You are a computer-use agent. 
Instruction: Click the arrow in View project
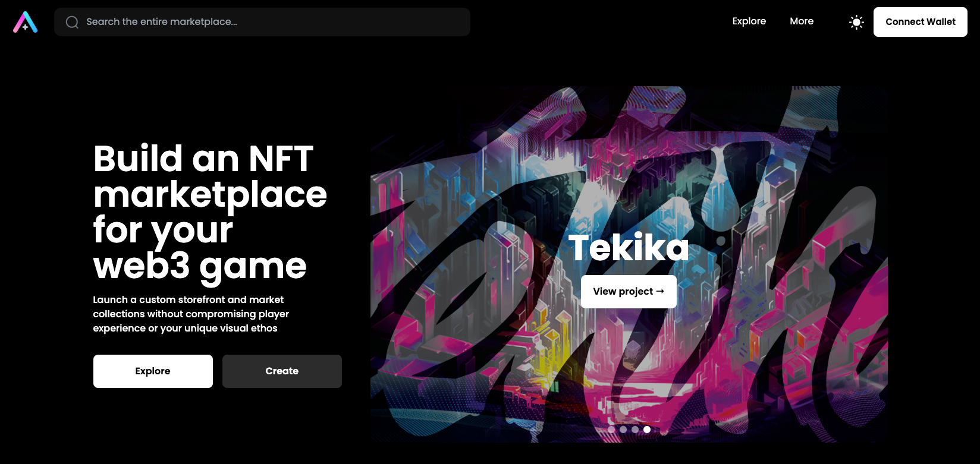660,291
